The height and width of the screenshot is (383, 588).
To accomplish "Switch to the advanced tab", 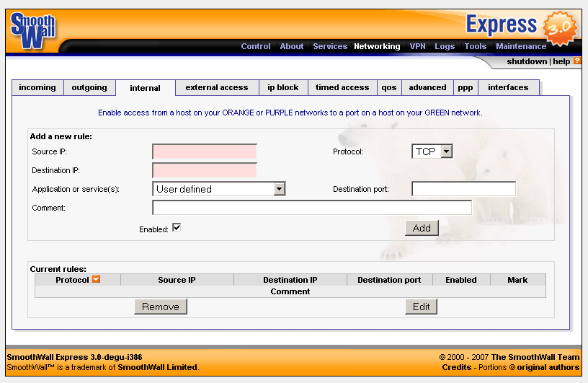I will click(x=427, y=87).
